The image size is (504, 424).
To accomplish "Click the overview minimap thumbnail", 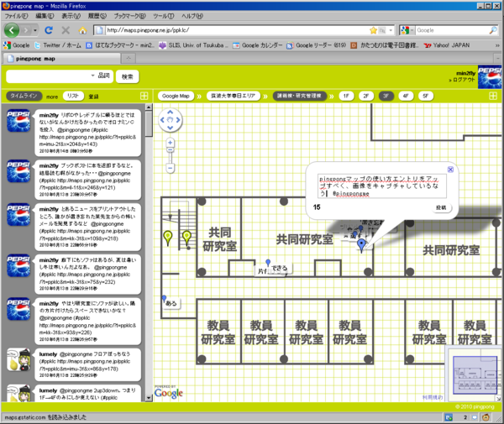I will coord(475,374).
